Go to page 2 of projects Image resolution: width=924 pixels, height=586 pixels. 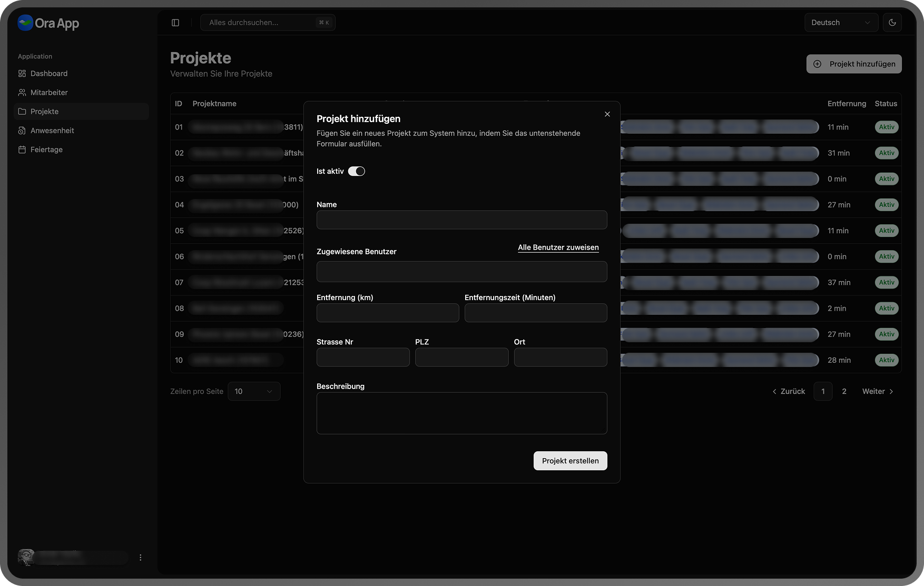(x=844, y=391)
